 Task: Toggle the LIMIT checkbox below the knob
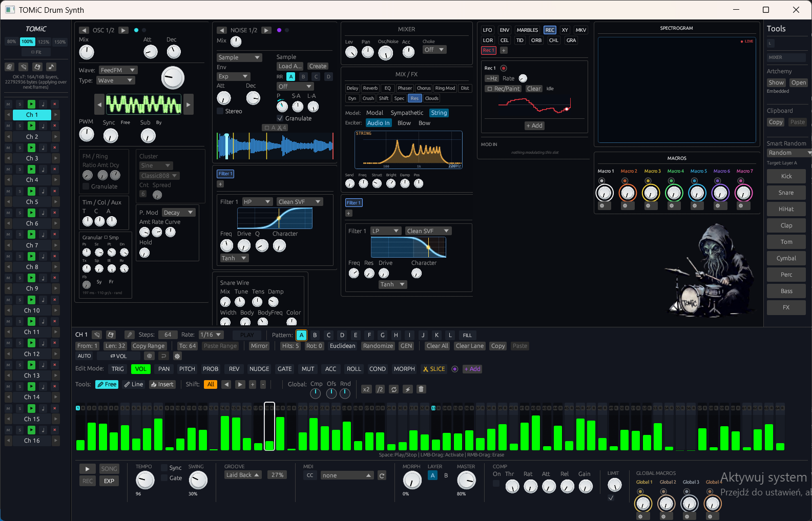611,498
